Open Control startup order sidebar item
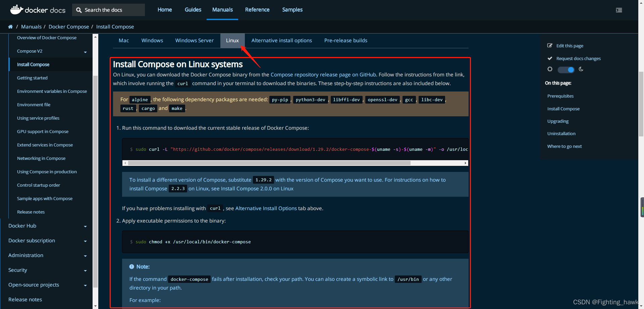Viewport: 644px width, 309px height. click(39, 185)
